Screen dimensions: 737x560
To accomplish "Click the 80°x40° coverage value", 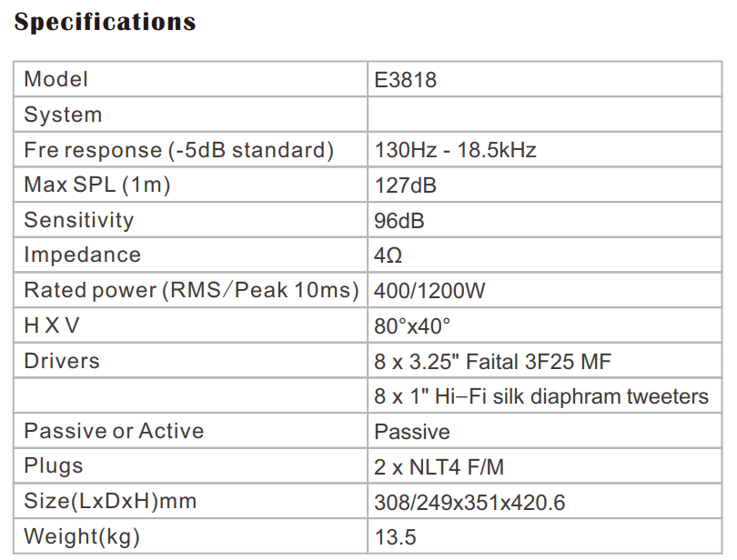I will click(412, 326).
